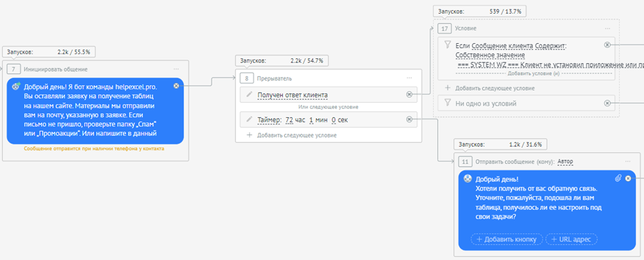Image resolution: width=644 pixels, height=260 pixels.
Task: Open Сообщение клиента field selector in condition
Action: tap(502, 46)
